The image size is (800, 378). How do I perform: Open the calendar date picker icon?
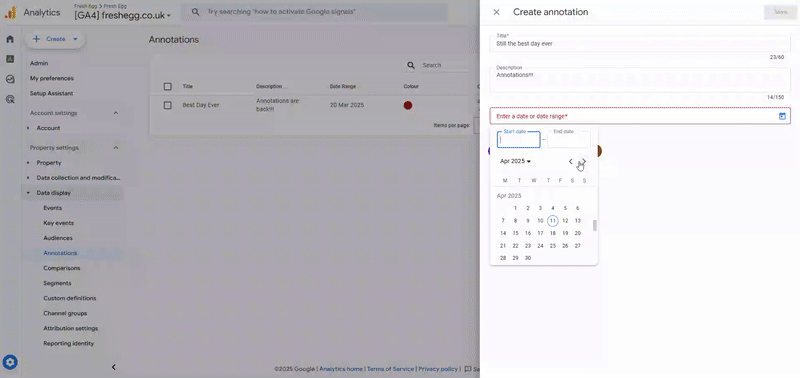pyautogui.click(x=782, y=116)
